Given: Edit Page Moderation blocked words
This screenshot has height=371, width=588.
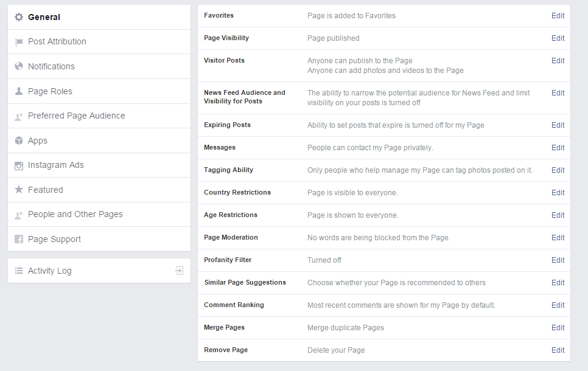Looking at the screenshot, I should 558,238.
